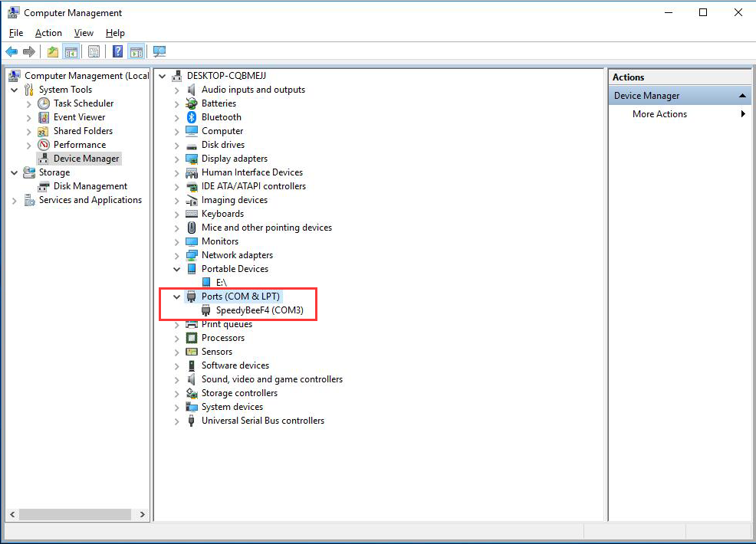Toggle the Show/Hide Action Pane button
Image resolution: width=756 pixels, height=544 pixels.
click(x=136, y=52)
